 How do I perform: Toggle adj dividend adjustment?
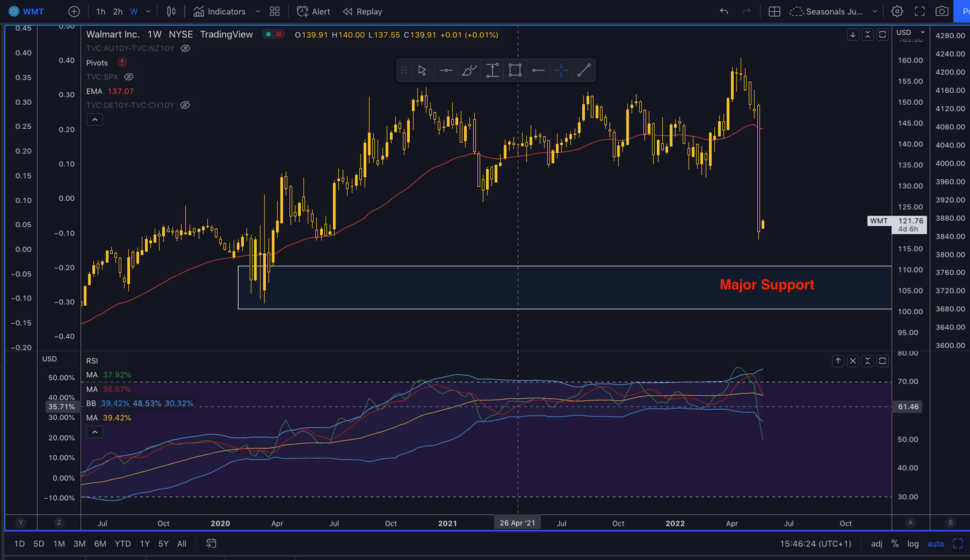877,544
